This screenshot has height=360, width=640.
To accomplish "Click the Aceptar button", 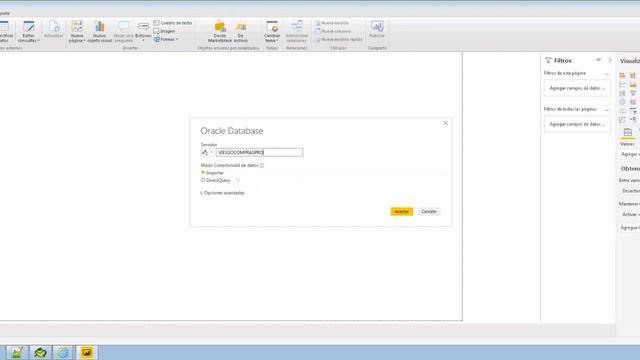I will pyautogui.click(x=402, y=211).
